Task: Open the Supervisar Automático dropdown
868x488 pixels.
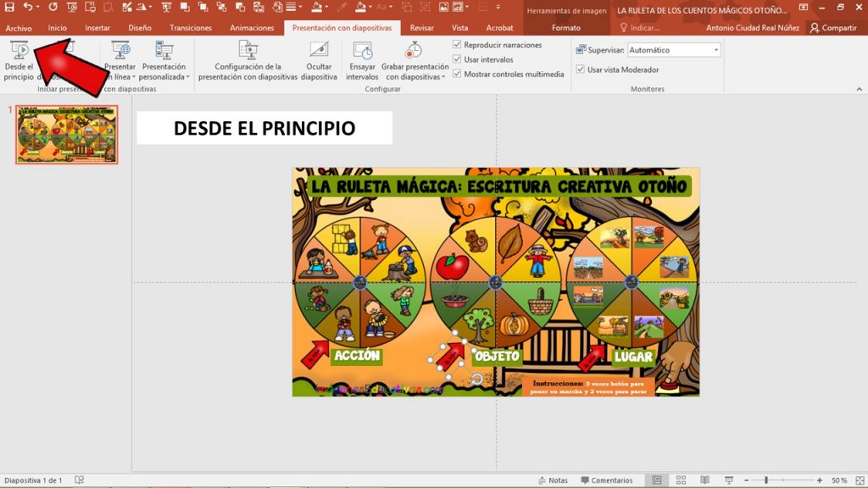Action: coord(716,50)
